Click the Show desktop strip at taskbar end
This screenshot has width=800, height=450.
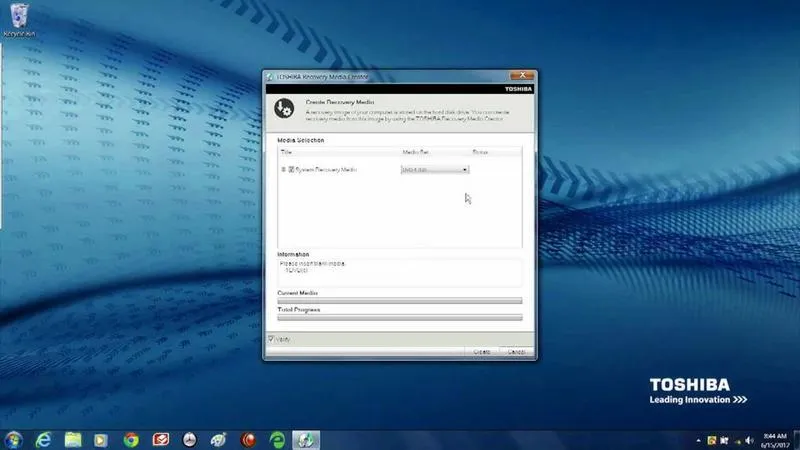coord(796,440)
